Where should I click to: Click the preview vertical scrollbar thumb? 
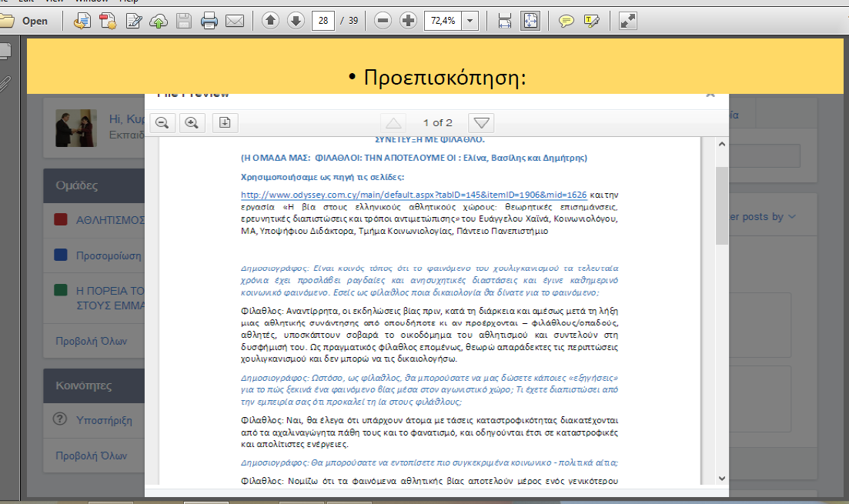click(x=722, y=205)
